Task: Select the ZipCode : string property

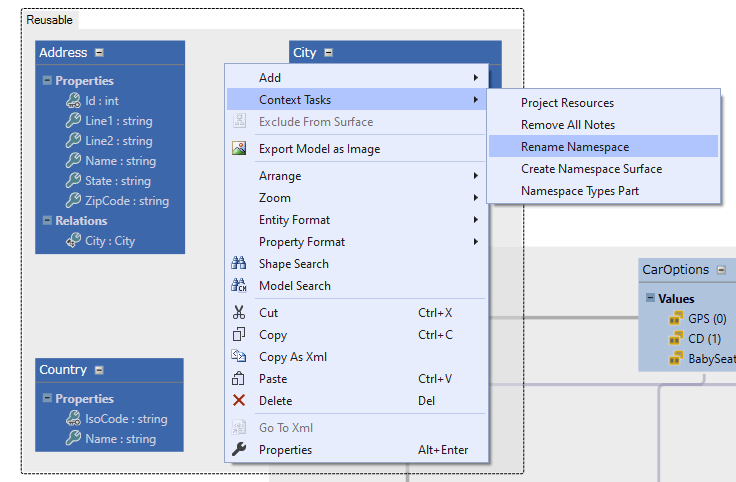Action: point(126,201)
